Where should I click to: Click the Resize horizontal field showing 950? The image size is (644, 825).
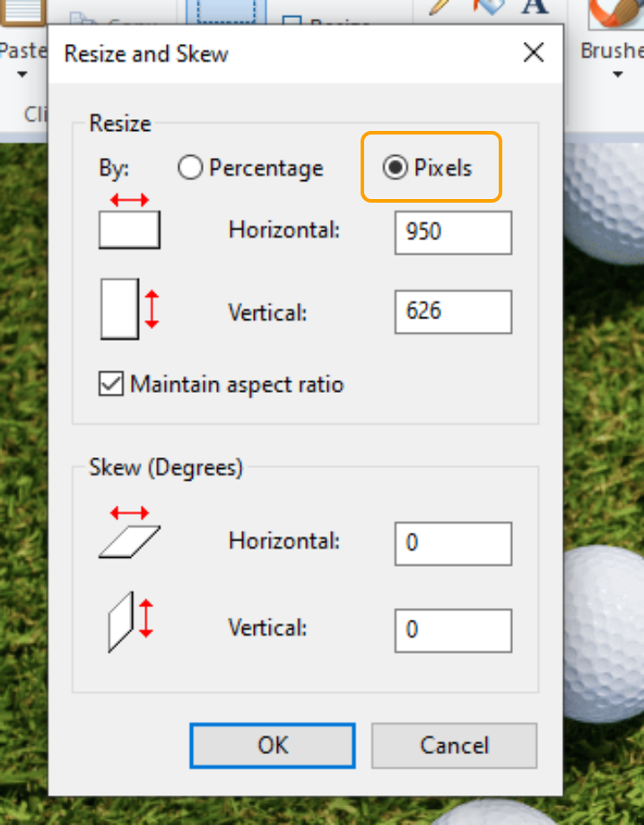tap(453, 233)
